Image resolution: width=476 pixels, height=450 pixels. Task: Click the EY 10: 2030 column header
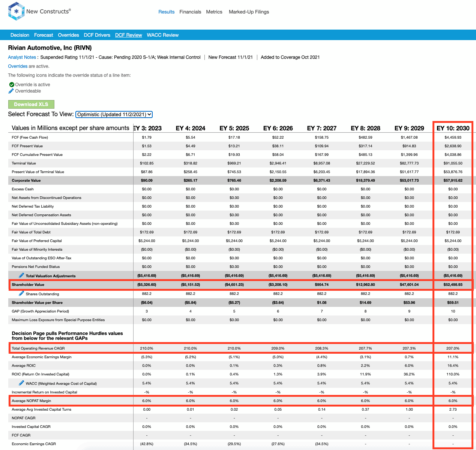pos(453,128)
